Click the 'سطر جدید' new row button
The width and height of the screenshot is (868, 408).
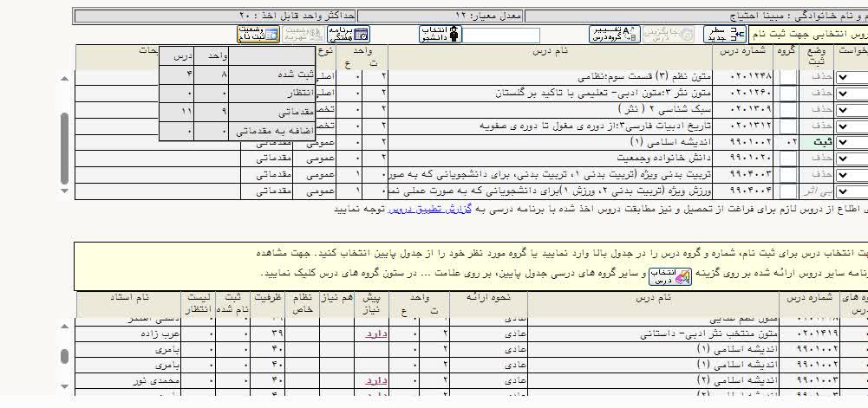(x=724, y=35)
